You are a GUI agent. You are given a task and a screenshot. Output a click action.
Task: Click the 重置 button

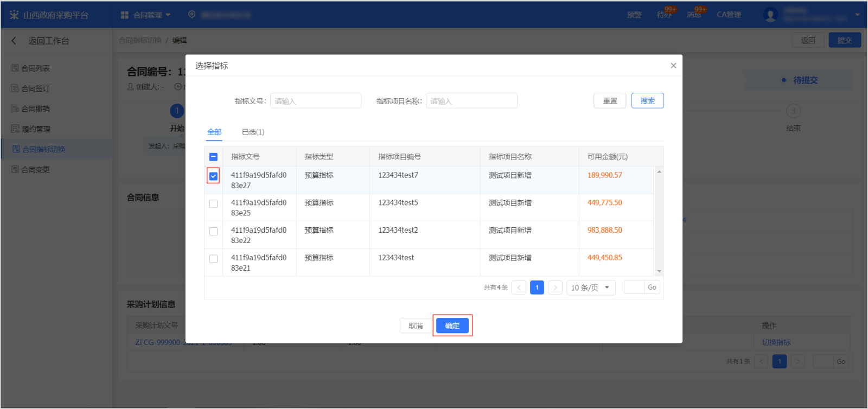[x=610, y=101]
